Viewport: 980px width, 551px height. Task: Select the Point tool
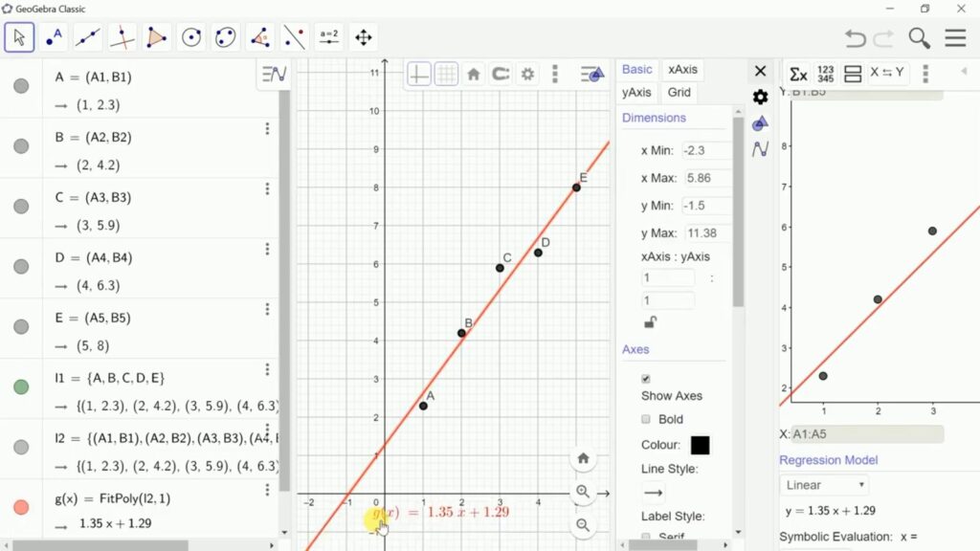click(x=54, y=37)
